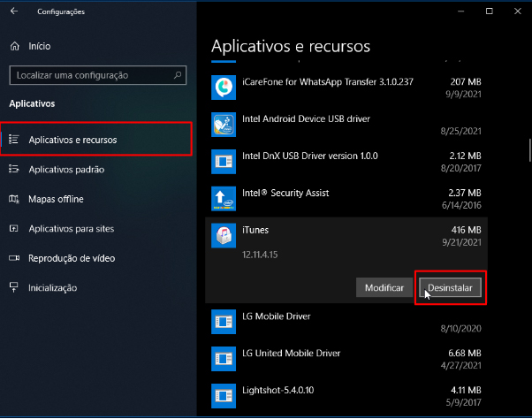
Task: Click the iTunes app name
Action: 255,230
